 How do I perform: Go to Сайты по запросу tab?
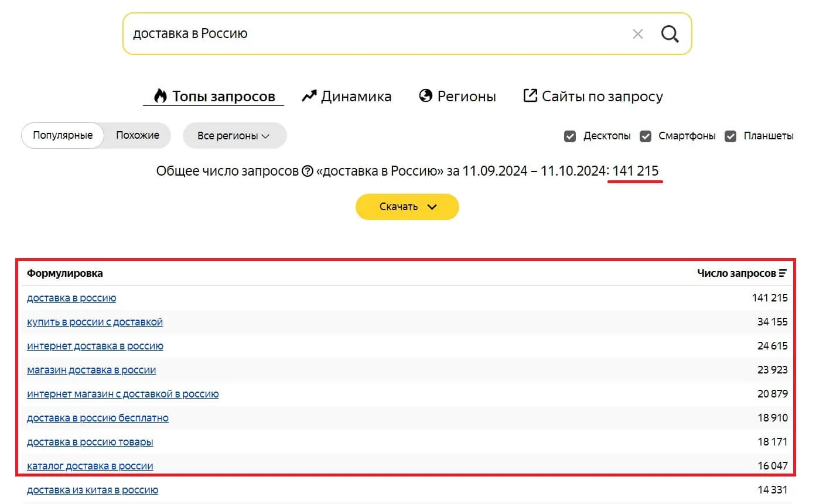click(x=593, y=96)
